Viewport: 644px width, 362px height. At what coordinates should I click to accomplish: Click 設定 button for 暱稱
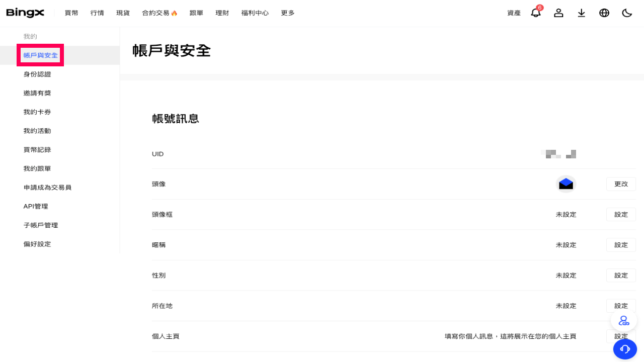coord(621,245)
